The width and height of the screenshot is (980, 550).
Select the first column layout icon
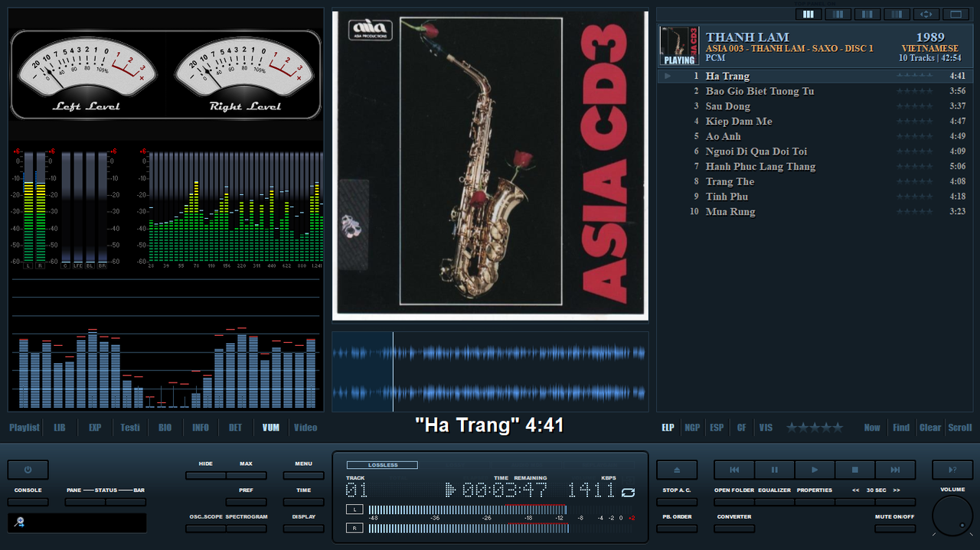pyautogui.click(x=808, y=14)
